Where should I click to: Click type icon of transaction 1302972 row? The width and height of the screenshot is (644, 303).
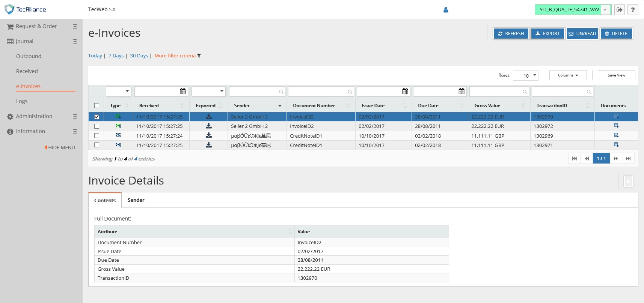tap(118, 126)
